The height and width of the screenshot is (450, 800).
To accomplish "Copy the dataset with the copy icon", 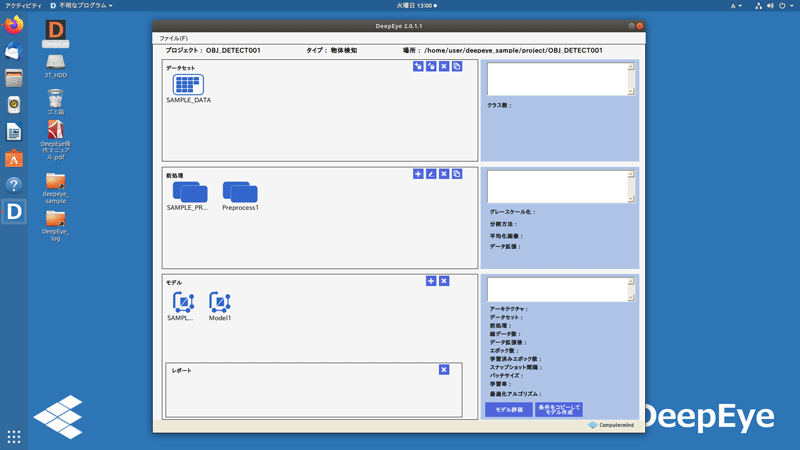I will [x=457, y=66].
